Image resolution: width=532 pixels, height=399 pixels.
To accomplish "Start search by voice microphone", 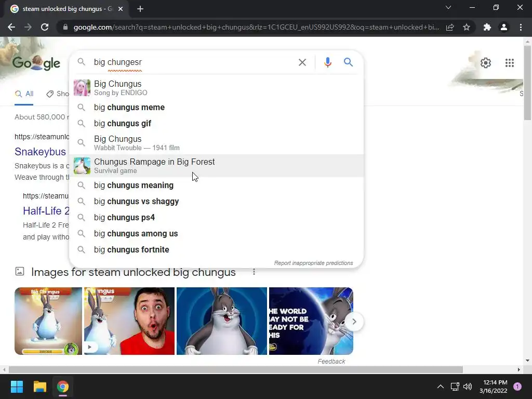I will tap(327, 62).
